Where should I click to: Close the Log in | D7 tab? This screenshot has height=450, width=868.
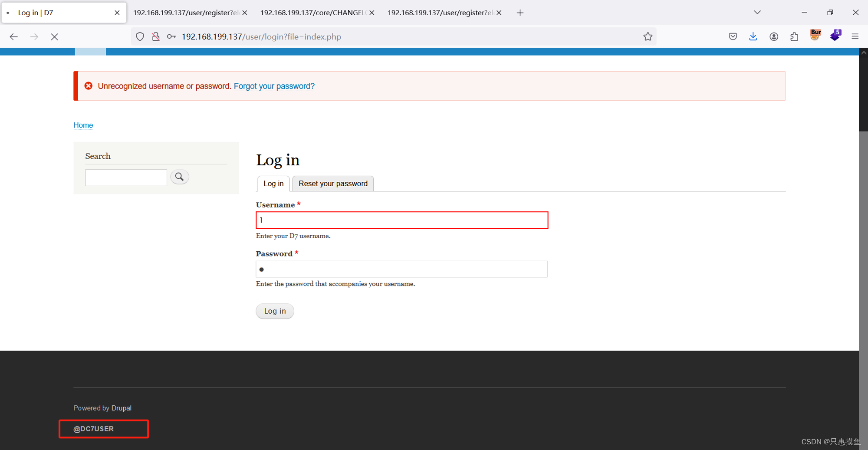point(117,13)
